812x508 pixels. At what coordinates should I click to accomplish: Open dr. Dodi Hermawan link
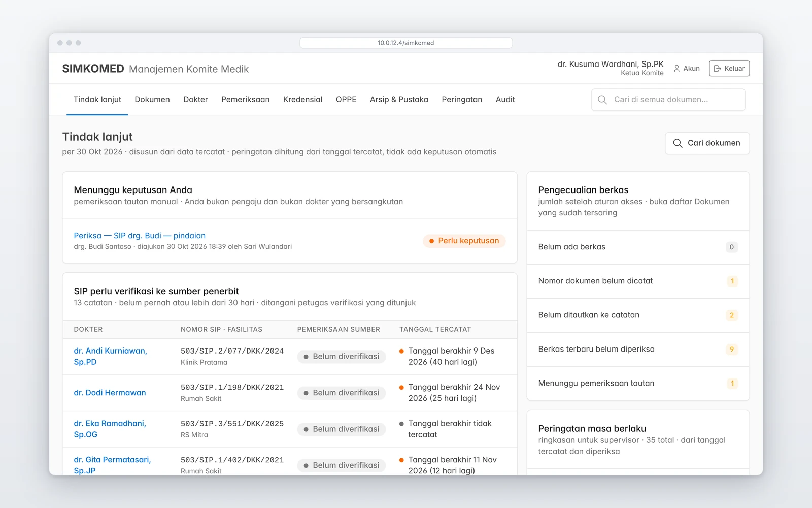coord(110,393)
